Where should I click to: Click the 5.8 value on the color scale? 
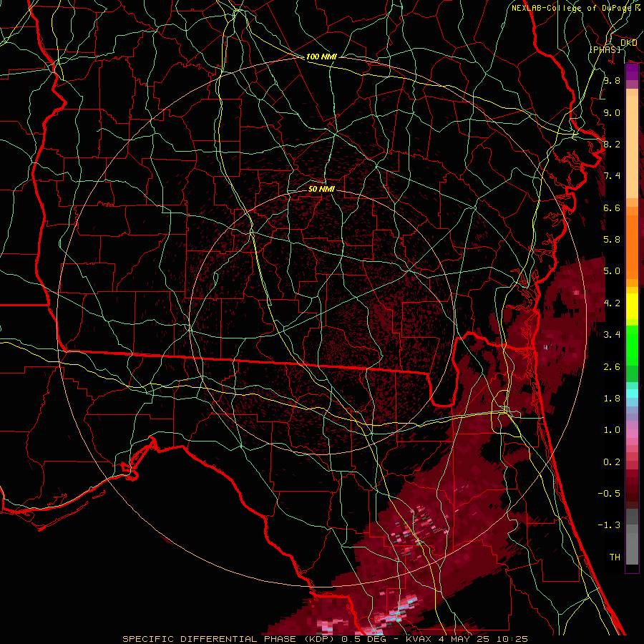[x=612, y=240]
